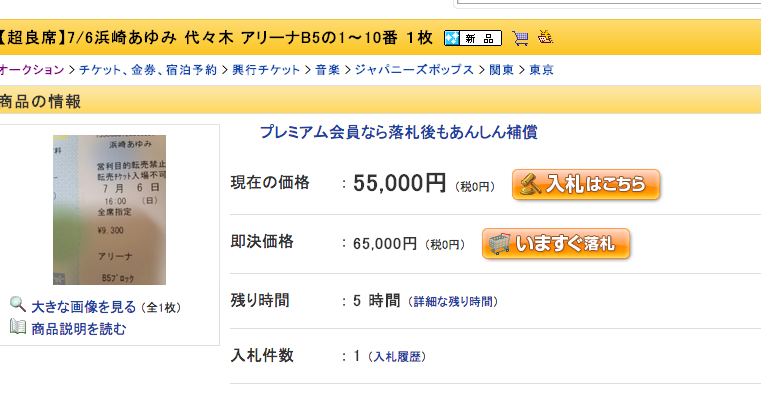The width and height of the screenshot is (761, 399).
Task: Open 大きな画像を見る link
Action: pos(83,307)
